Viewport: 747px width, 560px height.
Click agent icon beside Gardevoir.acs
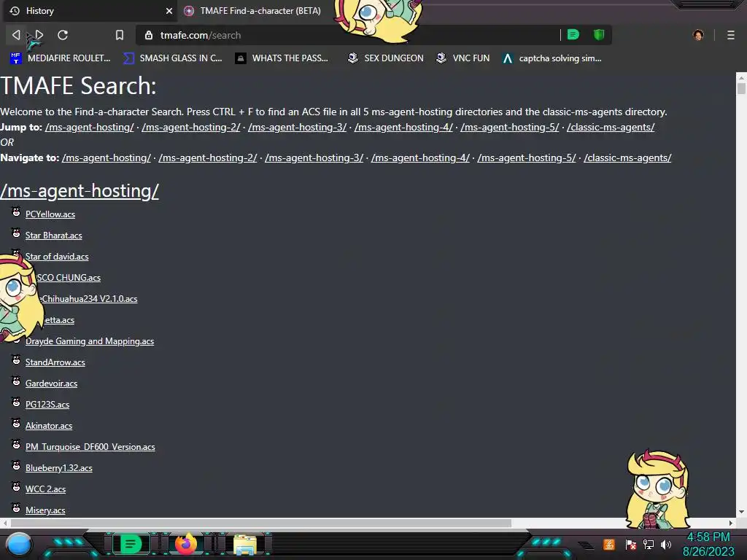(x=16, y=381)
